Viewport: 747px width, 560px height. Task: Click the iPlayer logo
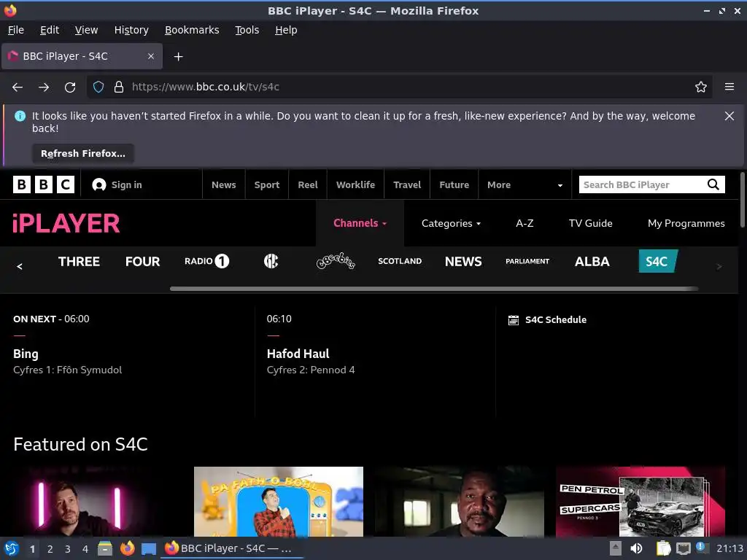tap(66, 223)
